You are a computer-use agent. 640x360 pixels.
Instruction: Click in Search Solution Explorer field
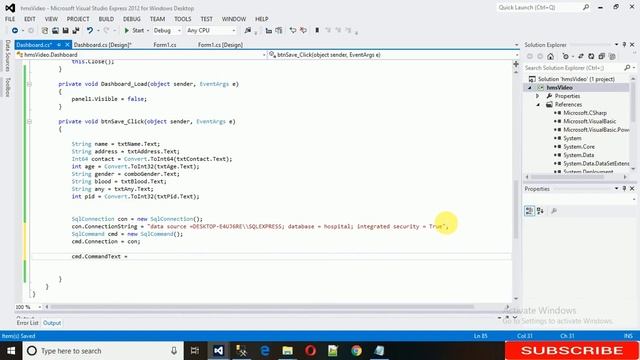(575, 68)
